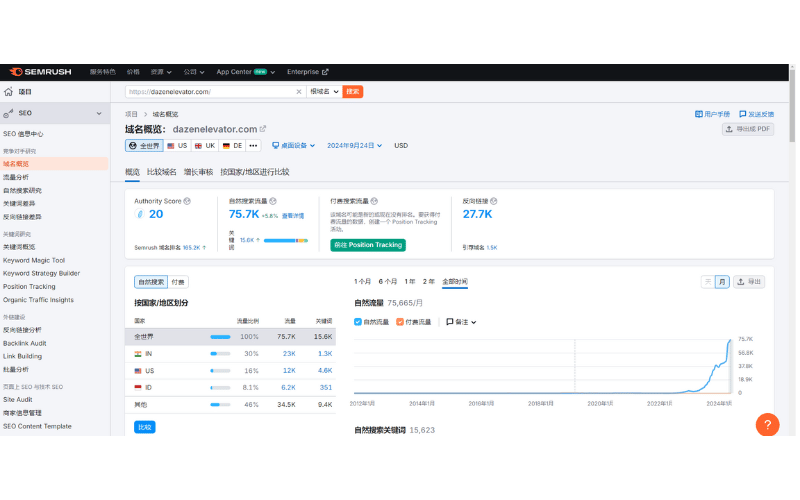The width and height of the screenshot is (800, 500).
Task: Select the UK flag database
Action: click(205, 146)
